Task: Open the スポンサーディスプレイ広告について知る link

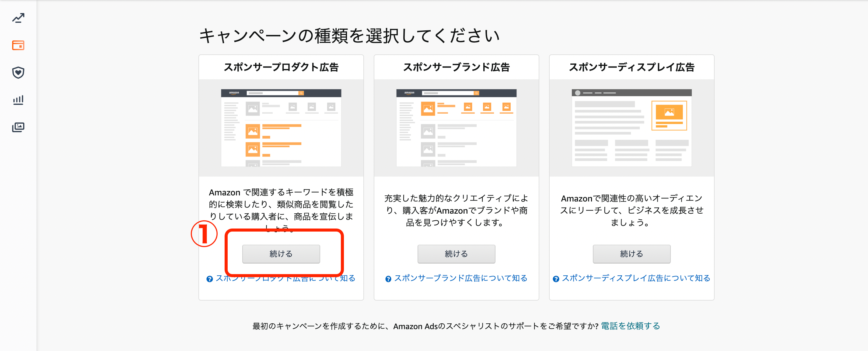Action: point(636,278)
